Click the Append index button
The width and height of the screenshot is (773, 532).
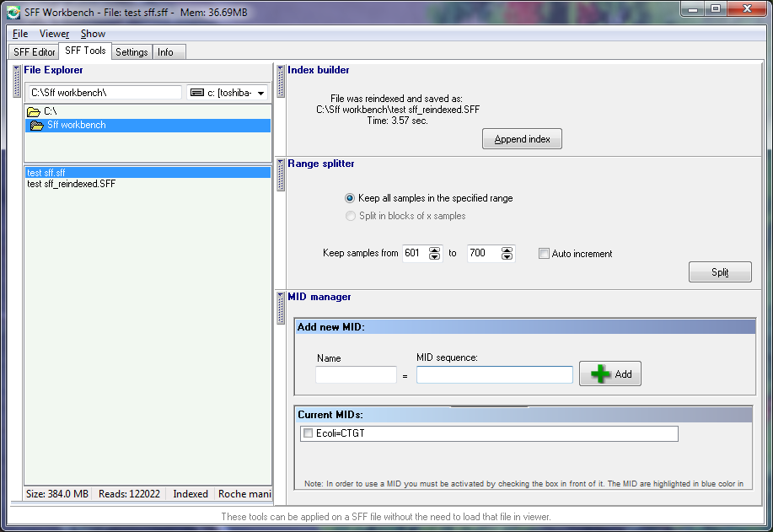tap(522, 138)
